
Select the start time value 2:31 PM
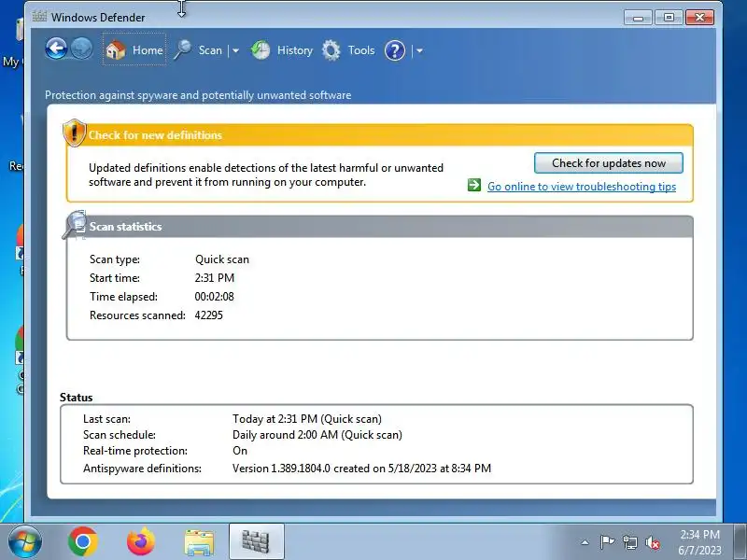(x=215, y=277)
